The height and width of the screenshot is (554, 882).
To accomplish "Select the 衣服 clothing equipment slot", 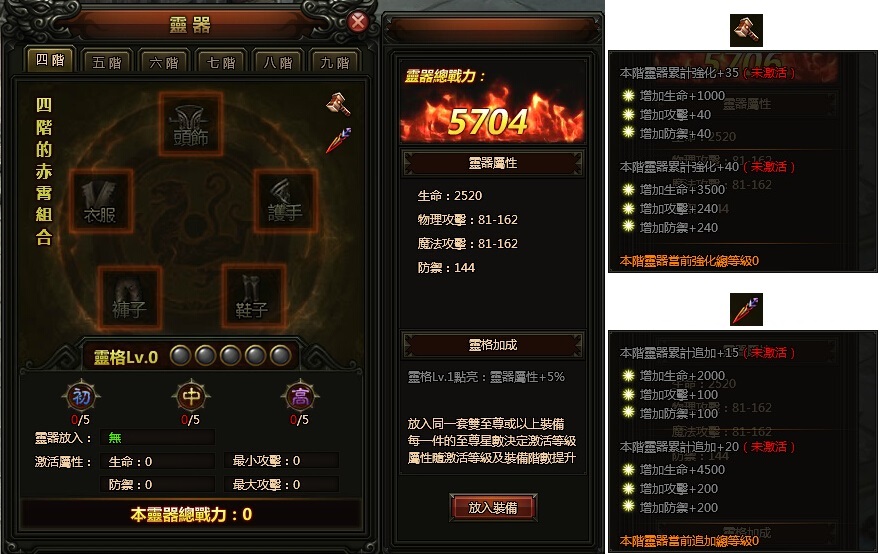I will click(x=101, y=200).
